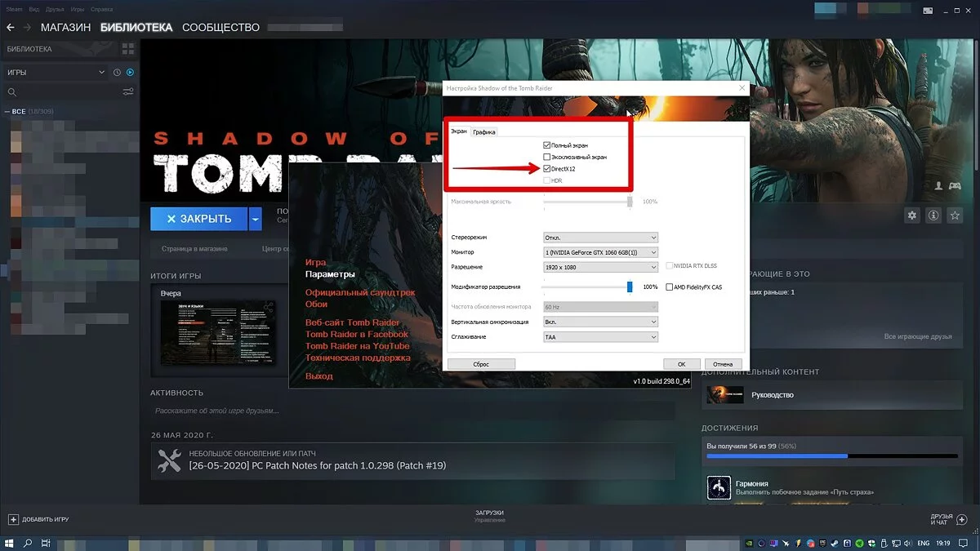Click the Windows Security shield tray icon
980x551 pixels.
click(x=871, y=543)
